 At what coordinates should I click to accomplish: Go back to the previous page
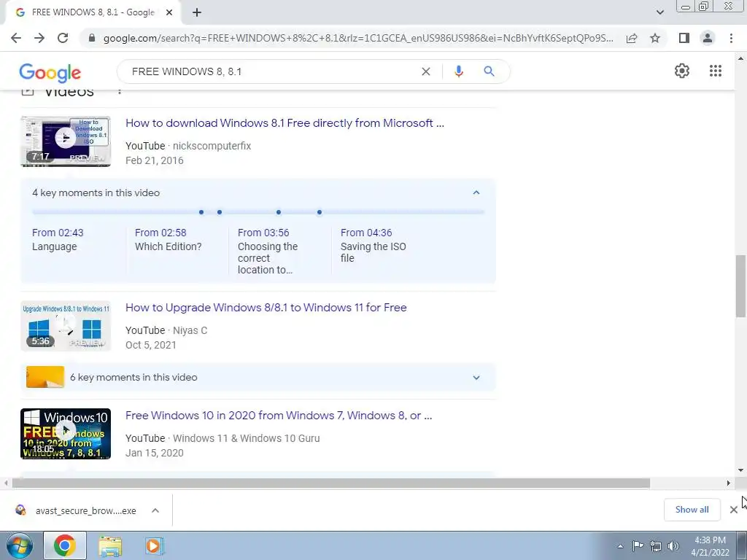16,38
